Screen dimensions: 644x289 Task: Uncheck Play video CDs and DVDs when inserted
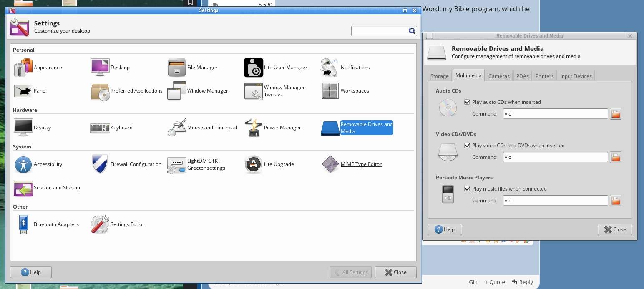468,146
